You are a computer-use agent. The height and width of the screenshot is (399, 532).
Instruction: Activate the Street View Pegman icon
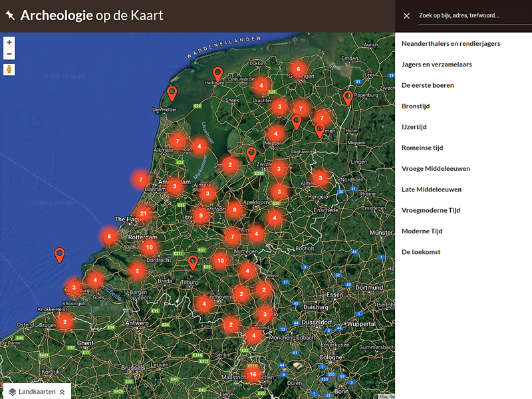tap(8, 69)
